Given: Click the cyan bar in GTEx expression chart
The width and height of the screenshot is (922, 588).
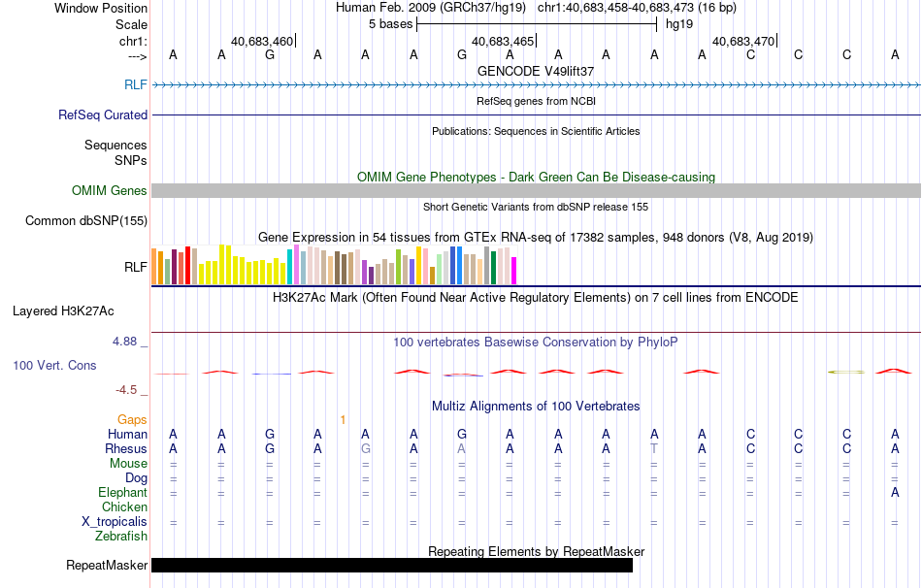Looking at the screenshot, I should pyautogui.click(x=289, y=267).
